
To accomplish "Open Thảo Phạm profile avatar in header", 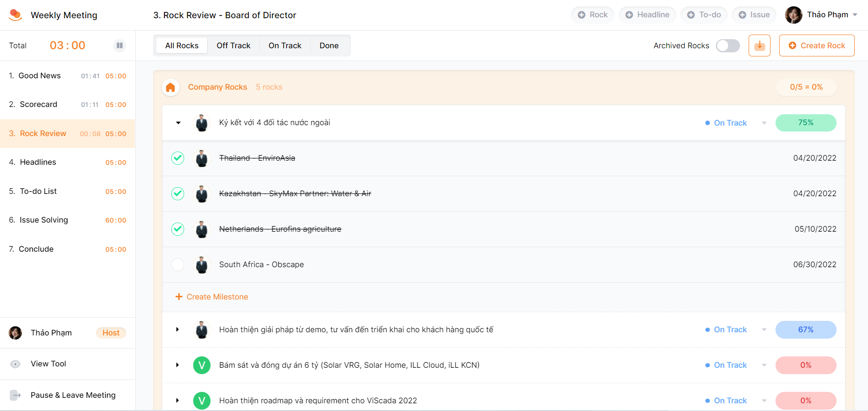I will (793, 15).
